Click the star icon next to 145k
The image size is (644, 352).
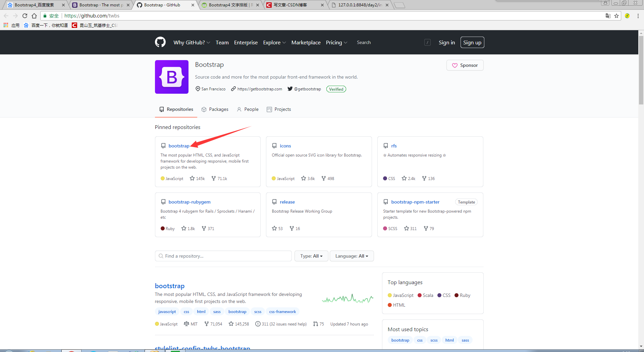(193, 178)
